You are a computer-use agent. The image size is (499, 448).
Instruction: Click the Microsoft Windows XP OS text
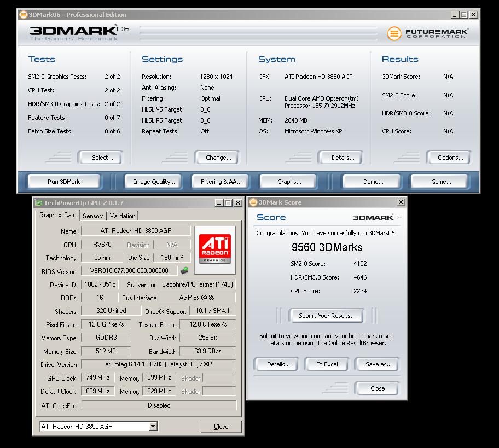pyautogui.click(x=314, y=131)
